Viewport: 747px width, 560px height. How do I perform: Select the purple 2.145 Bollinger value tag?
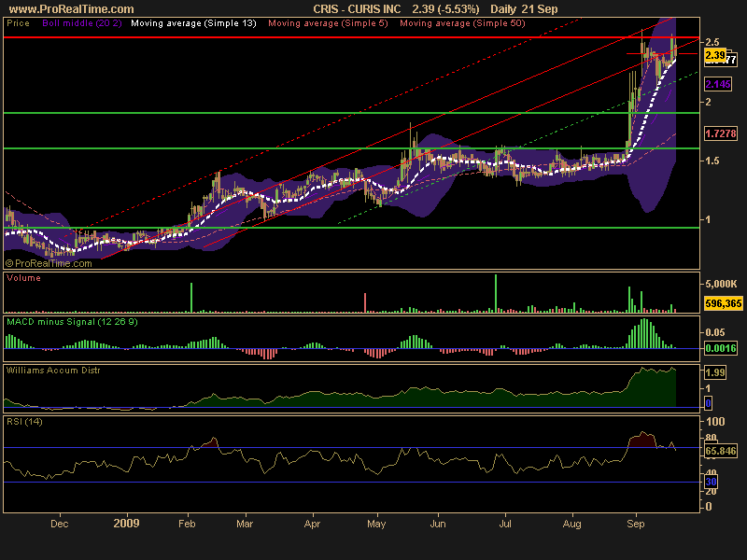click(718, 84)
